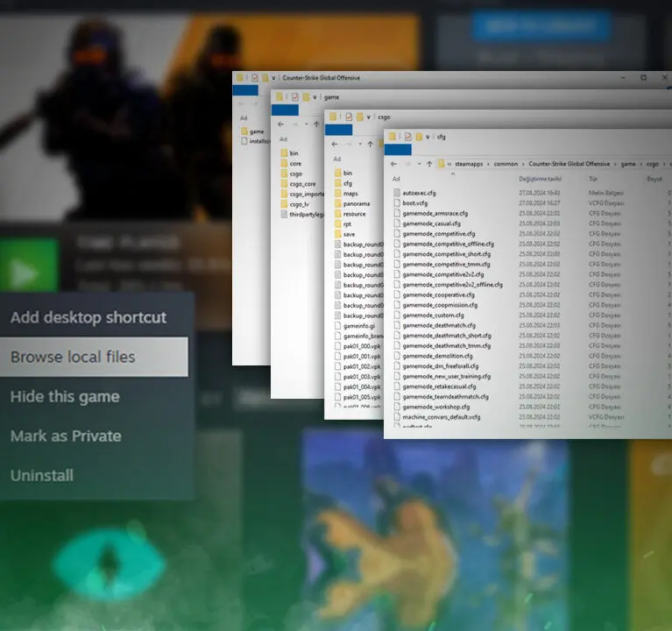Select gamemode_cooperative.cfg file
This screenshot has width=672, height=631.
click(x=434, y=295)
